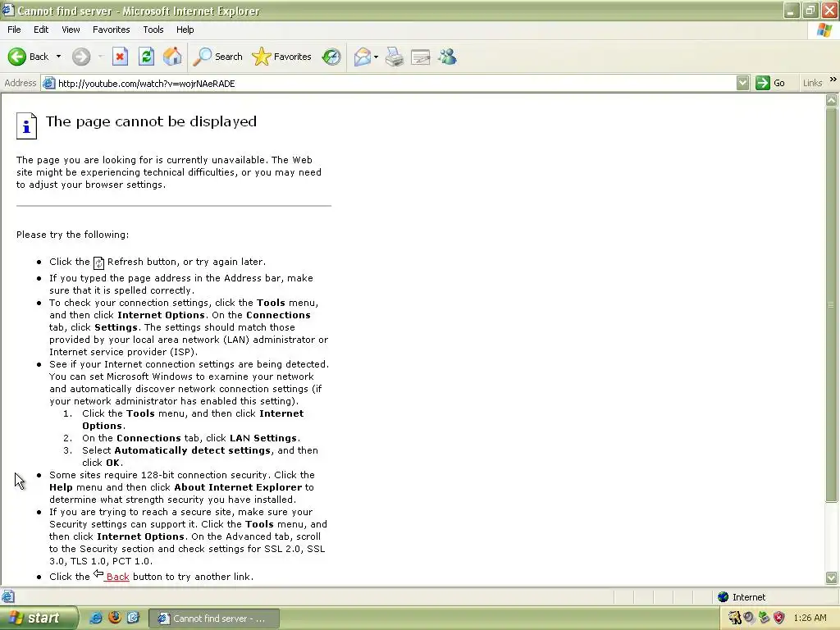The image size is (840, 630).
Task: Expand the Mail button dropdown arrow
Action: pyautogui.click(x=376, y=57)
